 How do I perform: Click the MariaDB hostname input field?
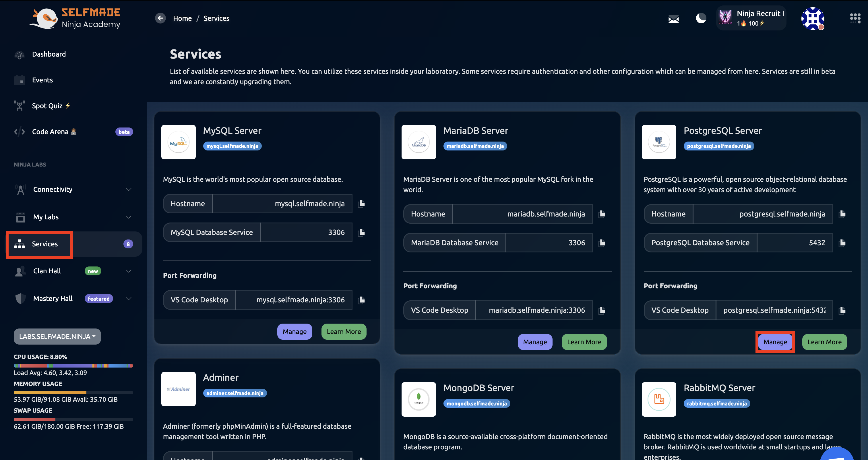coord(522,214)
